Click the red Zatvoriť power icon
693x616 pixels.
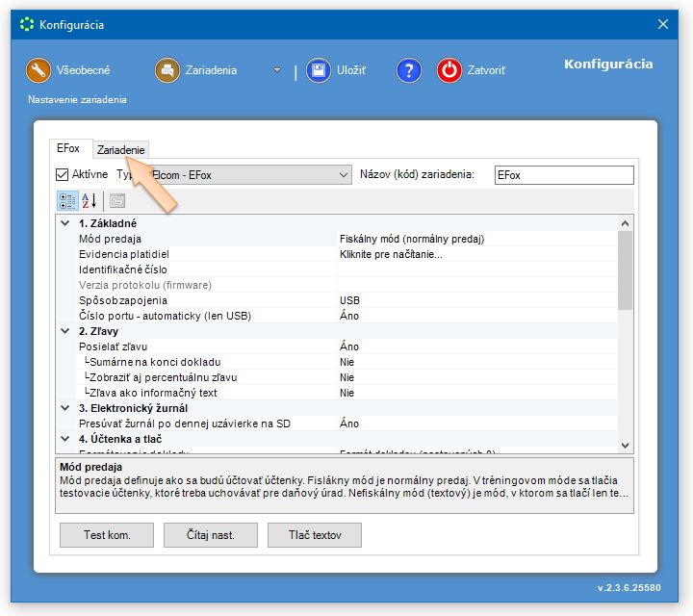click(x=449, y=70)
